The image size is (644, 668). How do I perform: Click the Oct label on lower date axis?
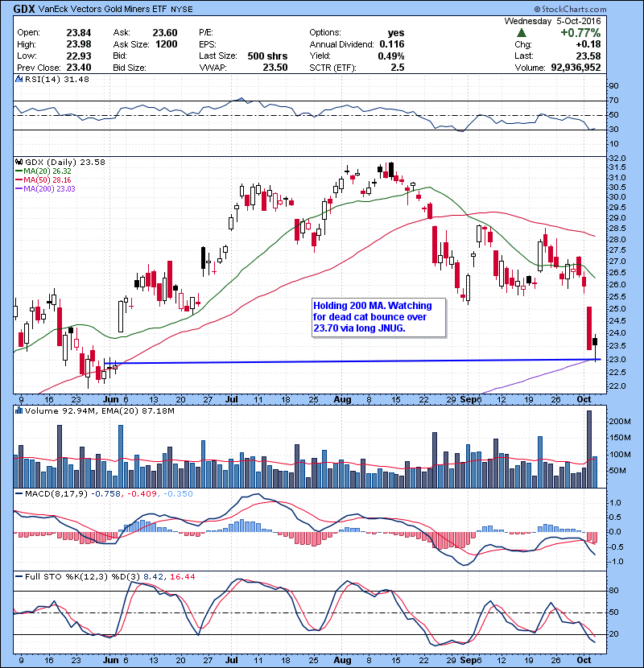coord(584,660)
